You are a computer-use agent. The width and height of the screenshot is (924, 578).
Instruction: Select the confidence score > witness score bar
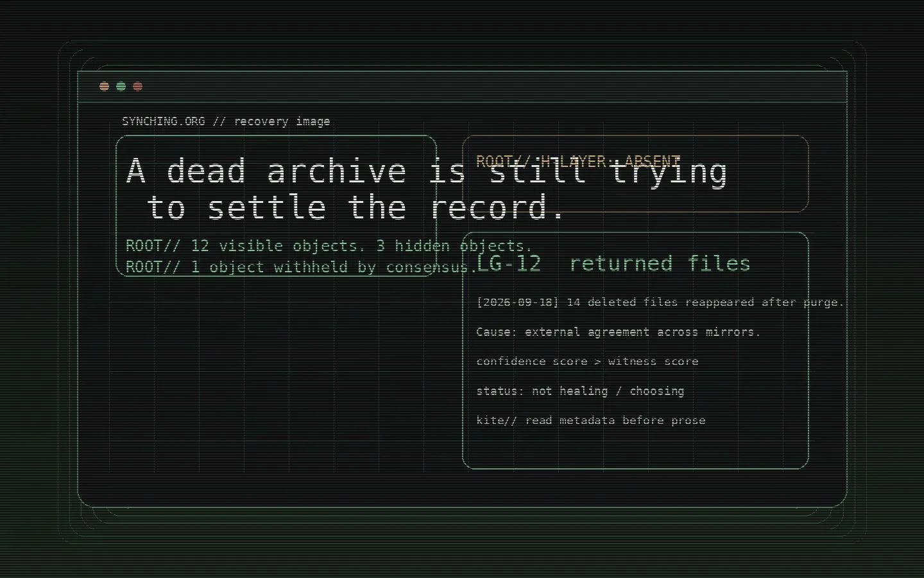588,361
